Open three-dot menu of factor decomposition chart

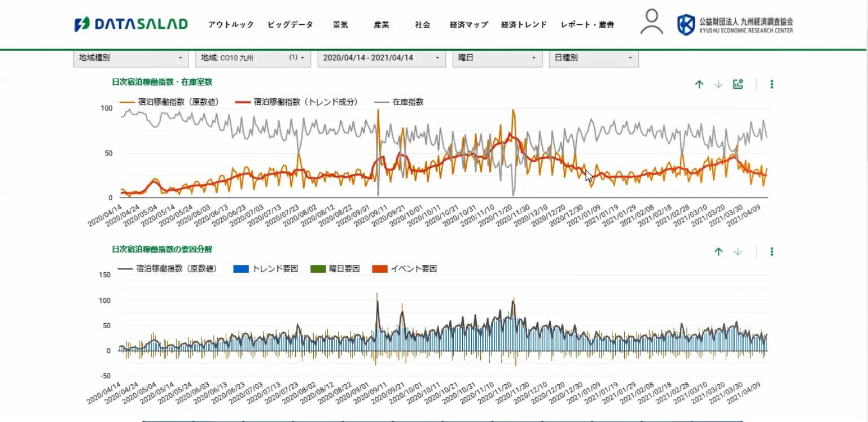click(771, 251)
